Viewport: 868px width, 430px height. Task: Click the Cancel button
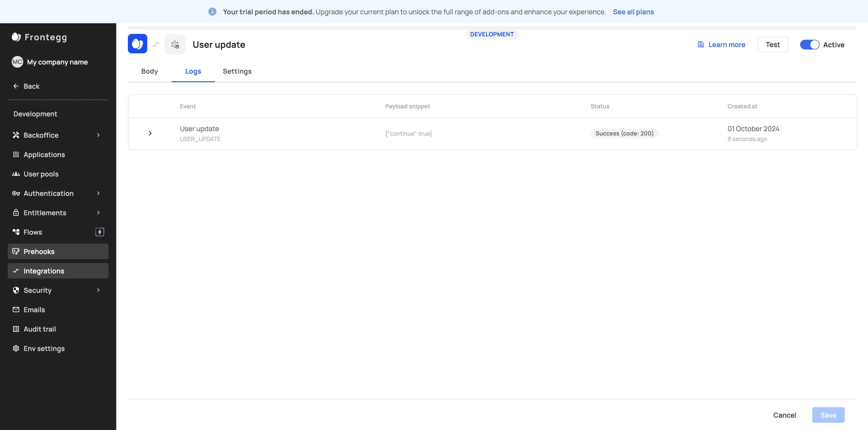[784, 415]
